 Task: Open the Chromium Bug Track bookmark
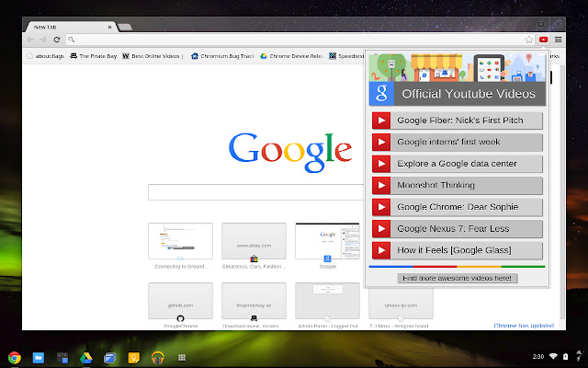click(x=222, y=56)
